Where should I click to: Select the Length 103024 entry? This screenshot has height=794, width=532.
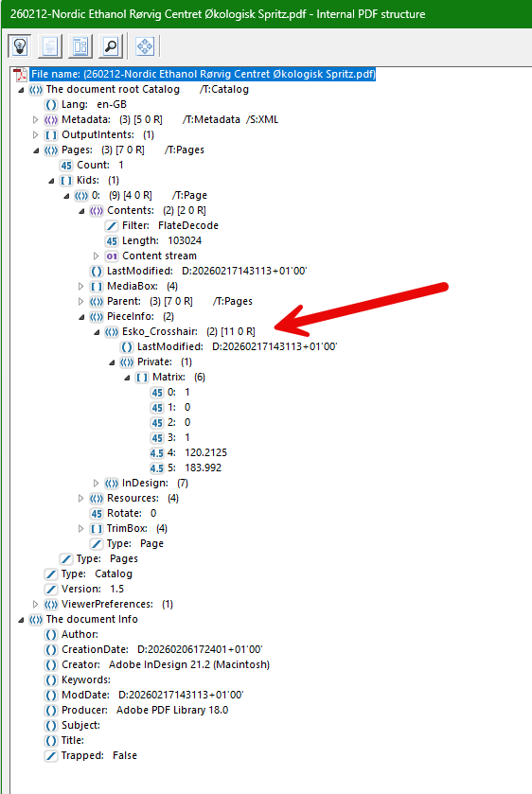pos(162,240)
